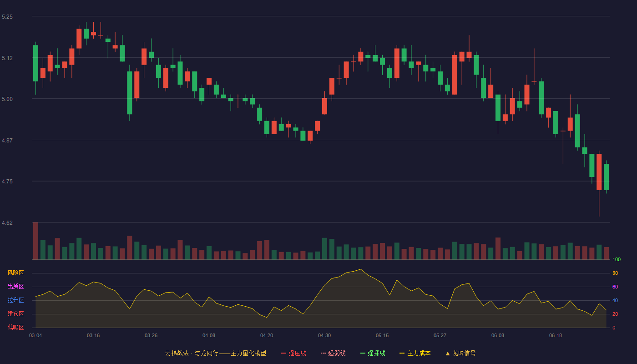The width and height of the screenshot is (637, 364).
Task: Click the 06-08 date axis label
Action: pyautogui.click(x=498, y=335)
